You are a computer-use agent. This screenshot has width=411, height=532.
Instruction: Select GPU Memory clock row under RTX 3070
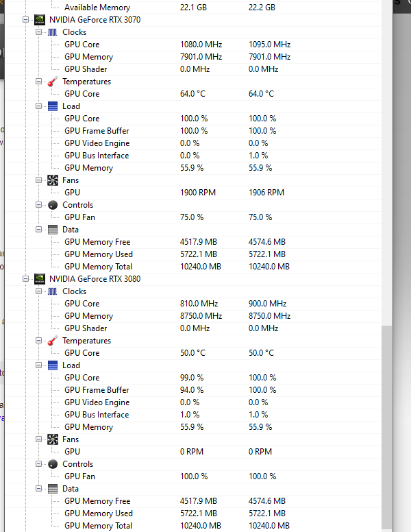click(x=193, y=57)
